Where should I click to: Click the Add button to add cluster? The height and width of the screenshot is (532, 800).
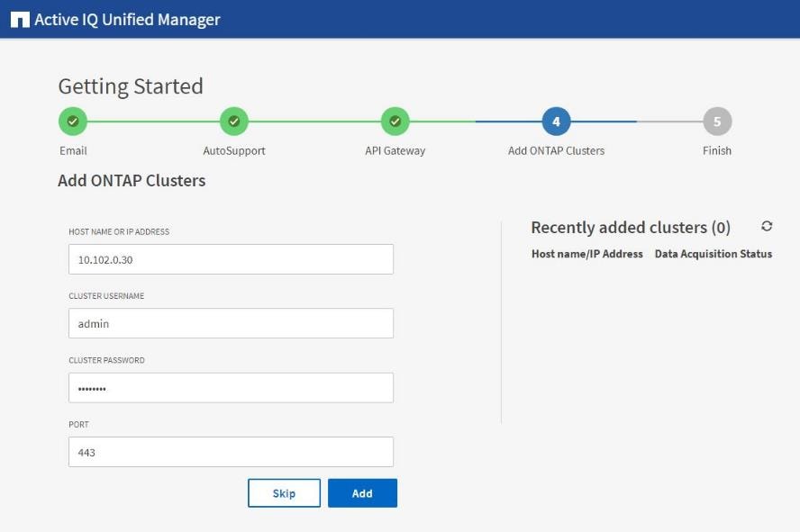pos(362,492)
